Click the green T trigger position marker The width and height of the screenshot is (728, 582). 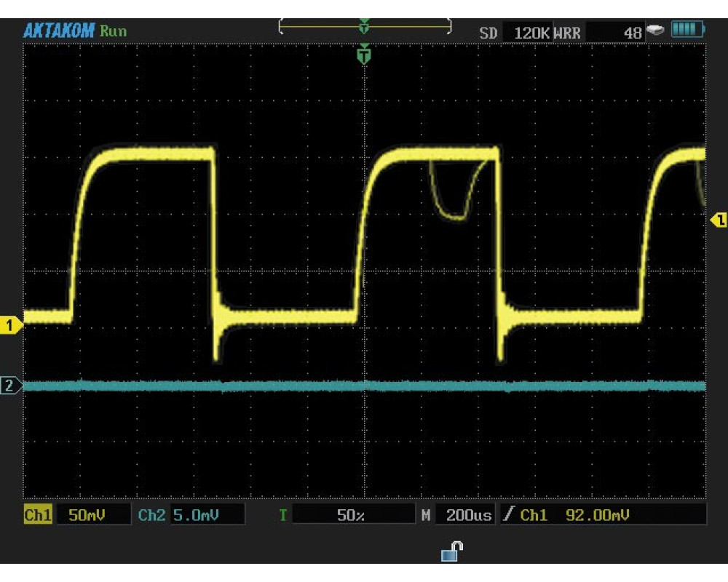coord(364,55)
